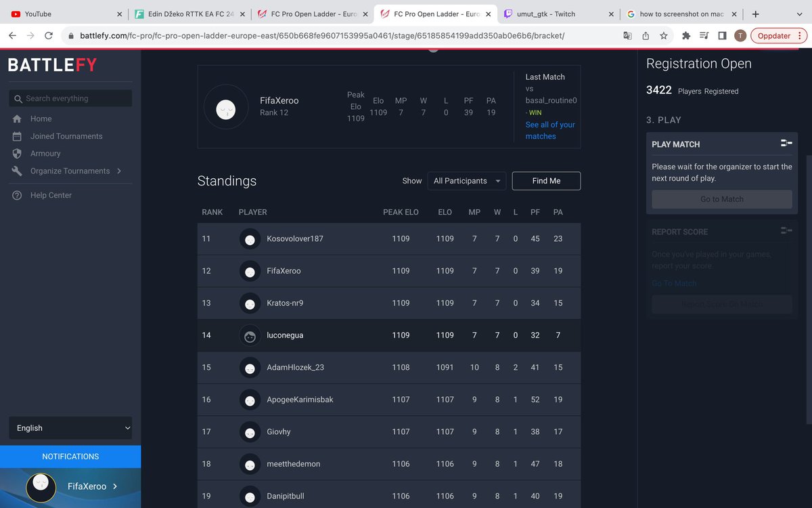Open the Notifications bar
Viewport: 812px width, 508px height.
pyautogui.click(x=70, y=457)
